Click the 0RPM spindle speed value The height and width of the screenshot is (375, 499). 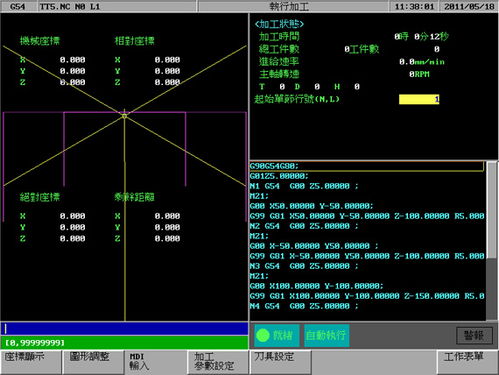(419, 74)
